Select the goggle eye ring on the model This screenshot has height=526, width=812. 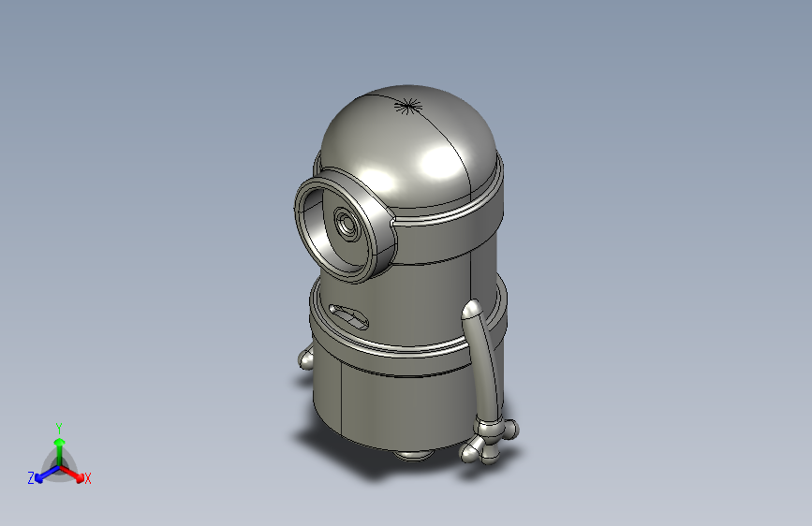(x=346, y=227)
